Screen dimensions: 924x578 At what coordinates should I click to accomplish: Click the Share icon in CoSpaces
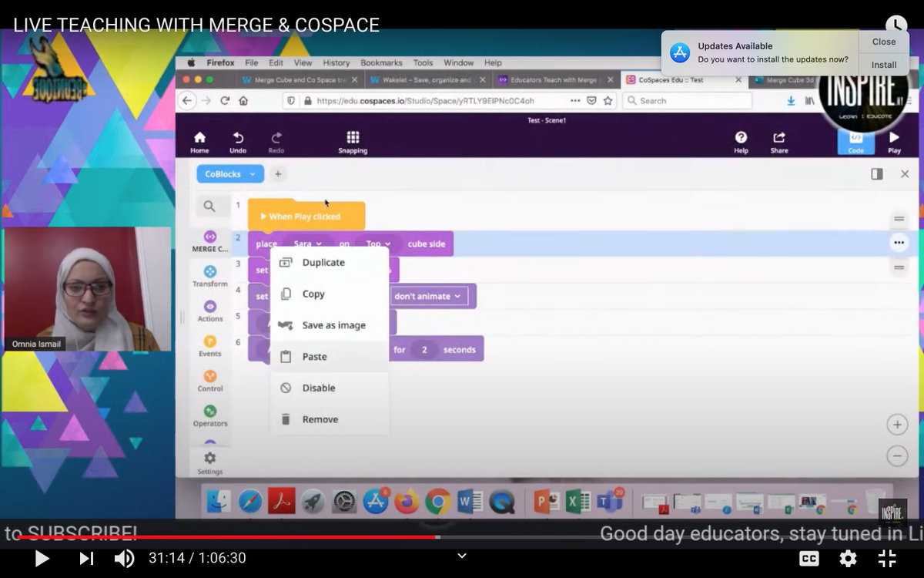pyautogui.click(x=779, y=141)
